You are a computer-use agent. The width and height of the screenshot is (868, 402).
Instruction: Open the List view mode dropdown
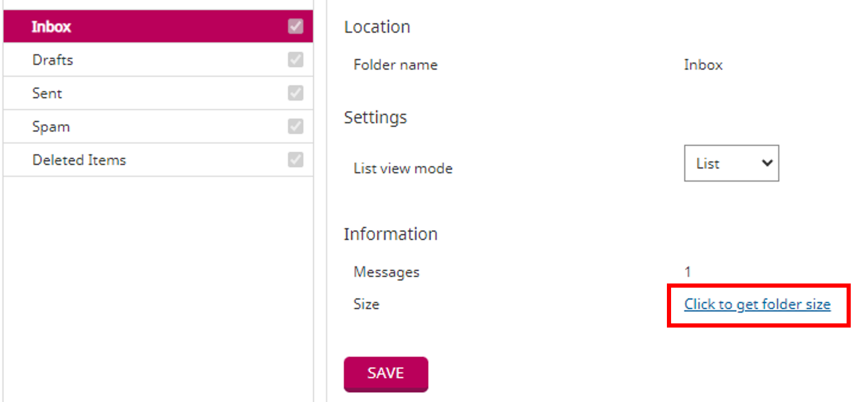click(731, 163)
